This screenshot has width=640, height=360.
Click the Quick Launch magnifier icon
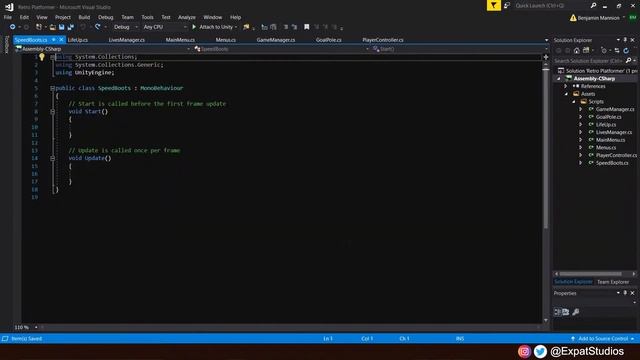593,5
